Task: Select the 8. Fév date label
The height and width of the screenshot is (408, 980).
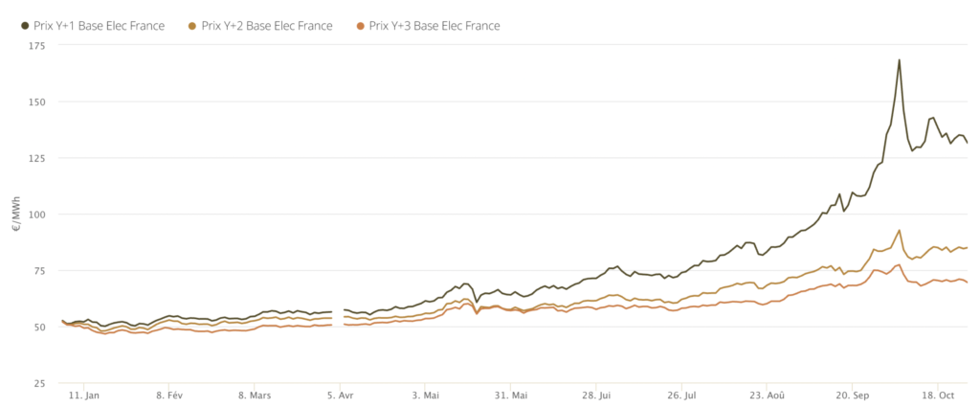Action: [168, 394]
